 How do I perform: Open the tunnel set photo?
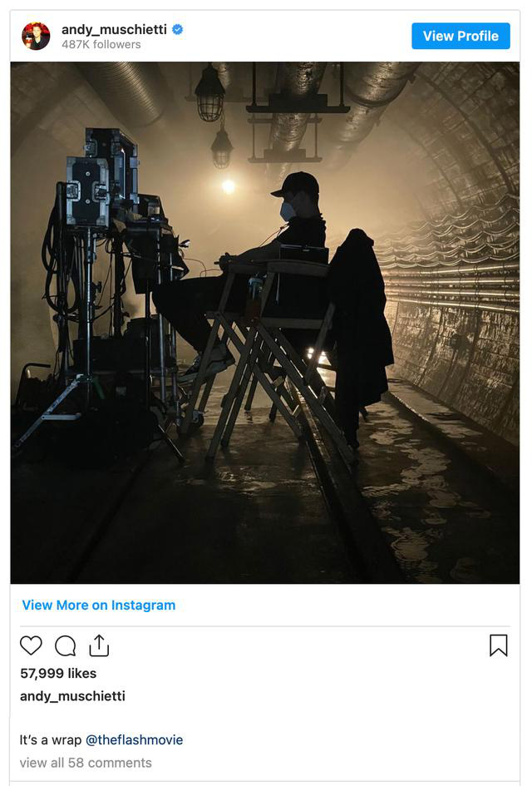[x=265, y=323]
